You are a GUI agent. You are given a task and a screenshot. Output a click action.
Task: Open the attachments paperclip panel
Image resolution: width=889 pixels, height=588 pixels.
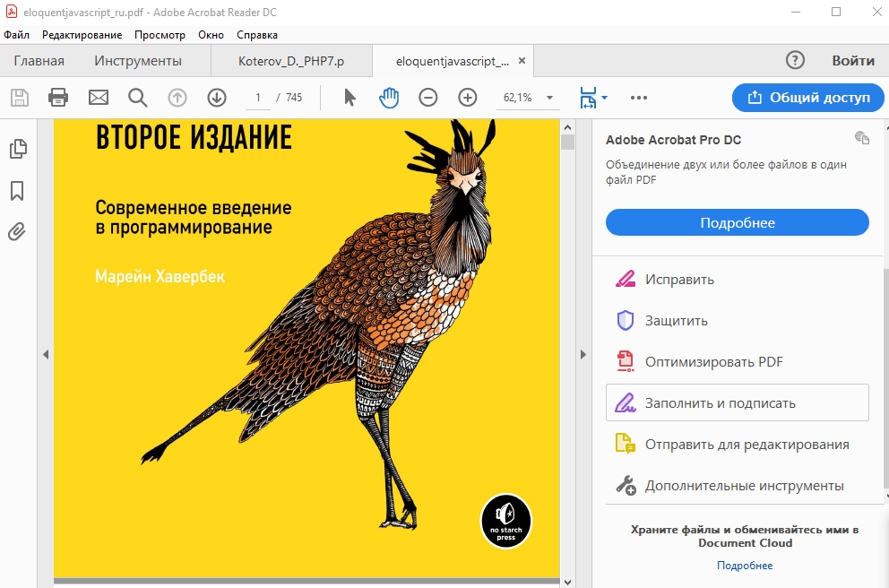(x=17, y=232)
